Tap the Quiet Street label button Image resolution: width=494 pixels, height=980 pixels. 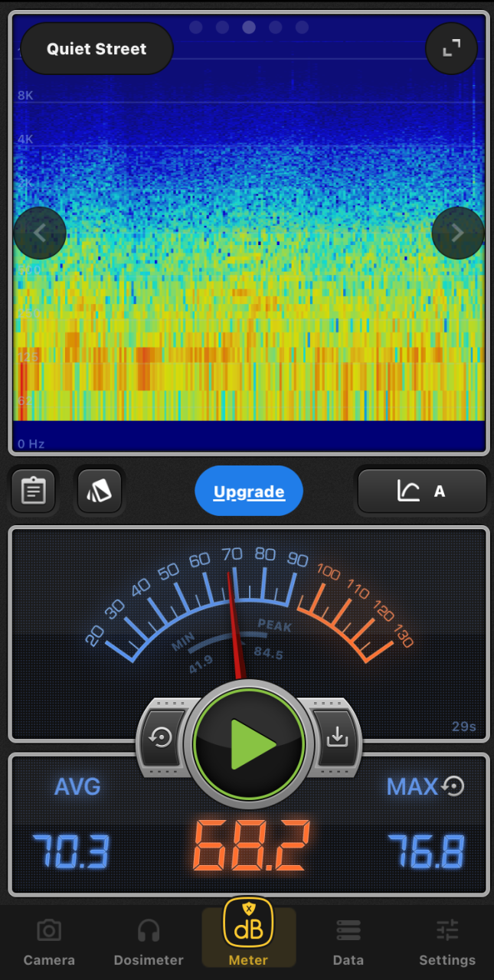(x=97, y=49)
